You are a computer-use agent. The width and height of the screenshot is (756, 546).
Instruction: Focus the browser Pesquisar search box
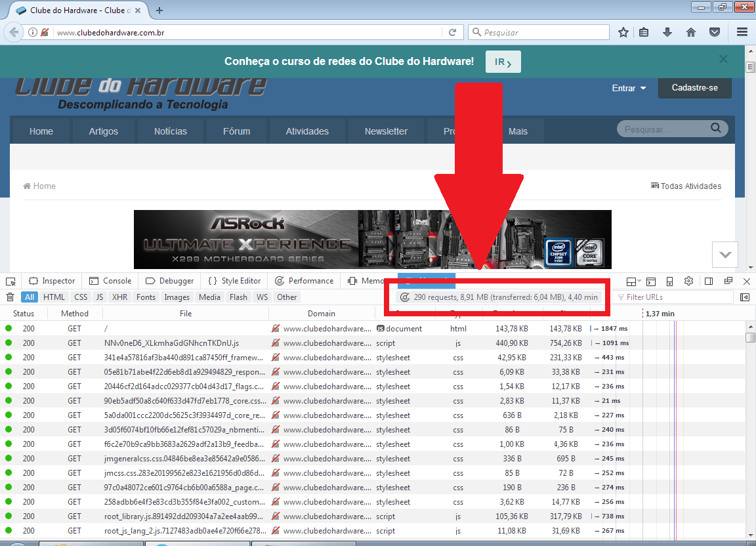click(x=539, y=32)
